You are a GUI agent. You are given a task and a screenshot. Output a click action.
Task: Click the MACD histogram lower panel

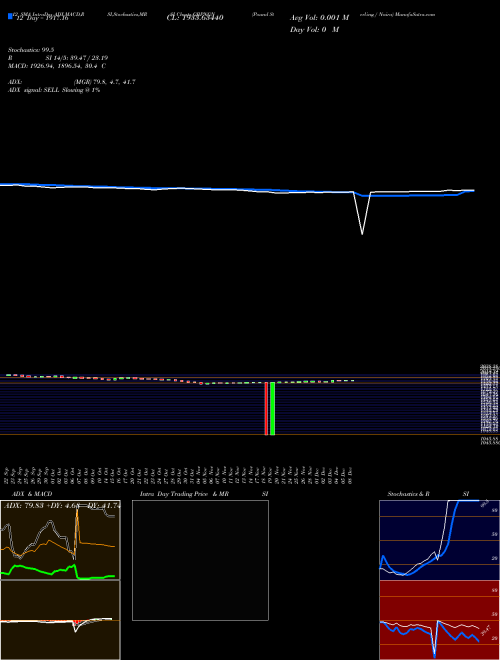pyautogui.click(x=60, y=620)
